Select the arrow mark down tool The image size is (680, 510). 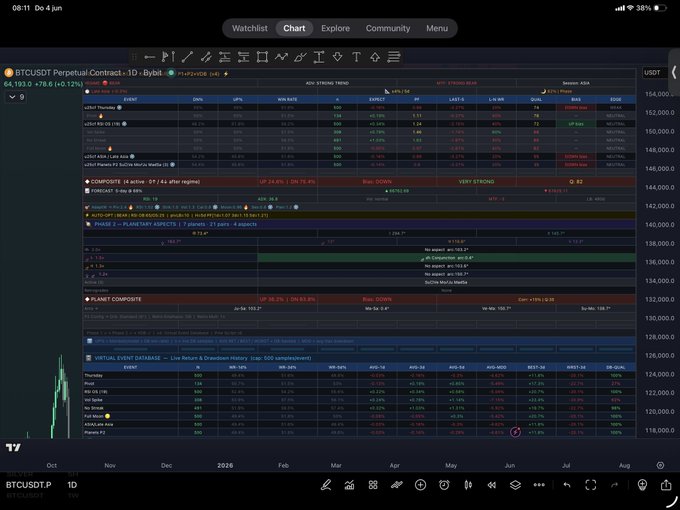click(x=337, y=57)
